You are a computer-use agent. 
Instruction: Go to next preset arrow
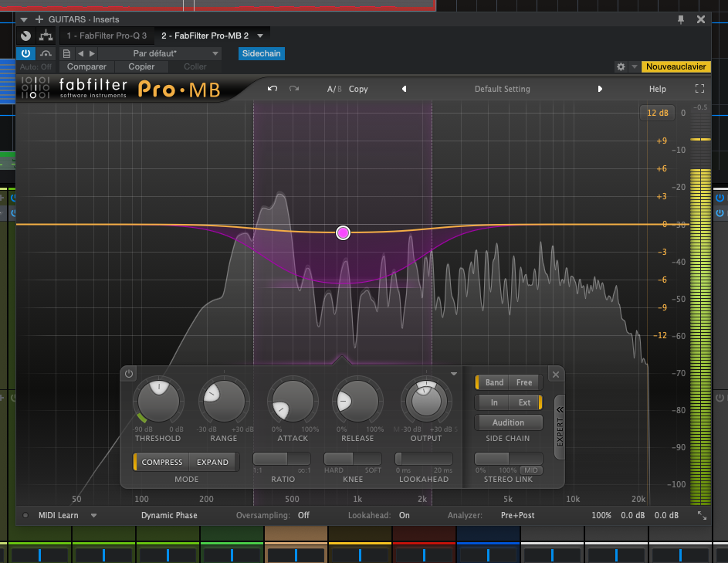click(600, 89)
